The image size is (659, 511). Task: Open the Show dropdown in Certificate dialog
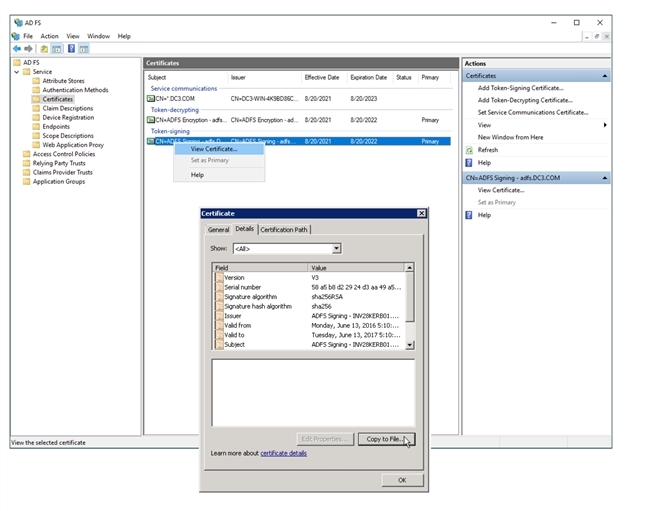[x=336, y=248]
